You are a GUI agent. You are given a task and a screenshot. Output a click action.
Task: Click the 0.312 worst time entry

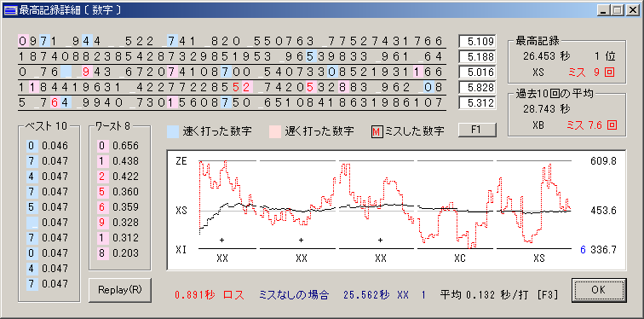click(x=127, y=238)
